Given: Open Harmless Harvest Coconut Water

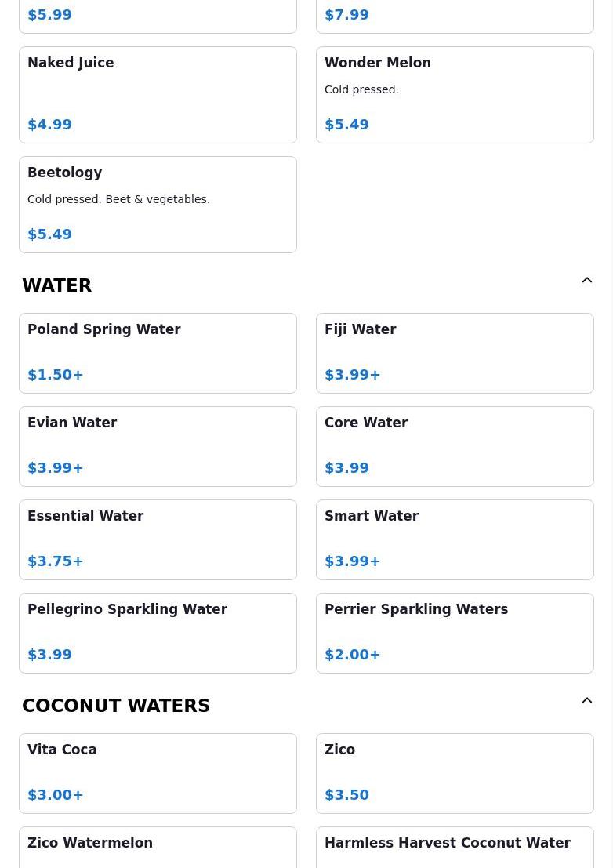Looking at the screenshot, I should coord(455,848).
